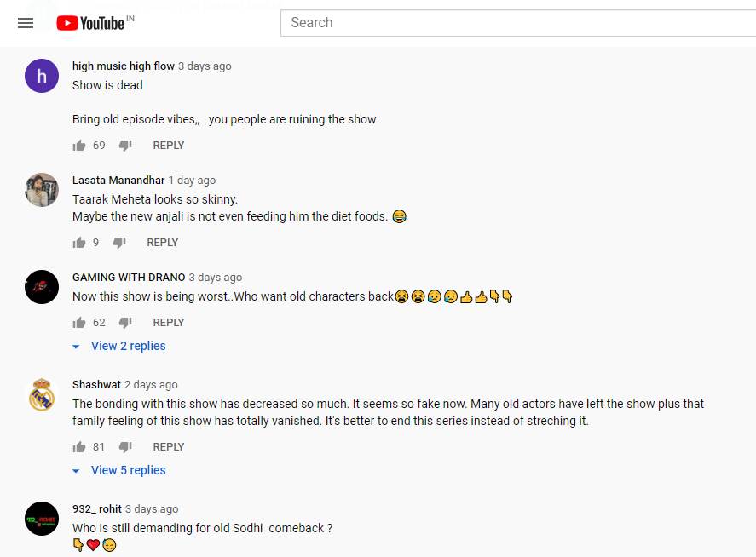Open 932_ rohit's channel name link

click(97, 509)
